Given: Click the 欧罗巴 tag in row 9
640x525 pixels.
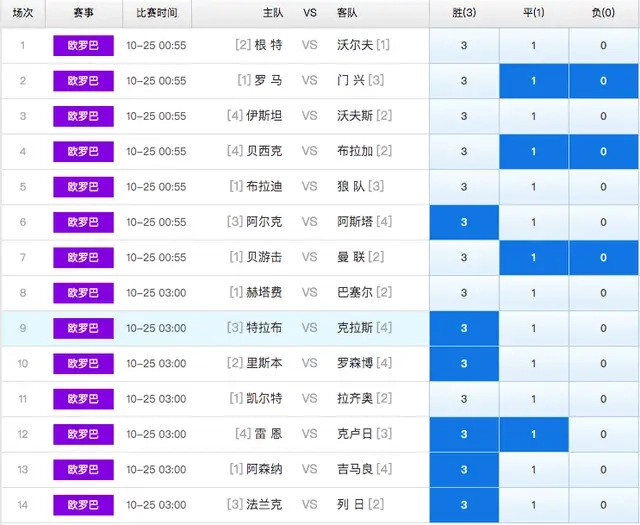Looking at the screenshot, I should click(x=83, y=328).
